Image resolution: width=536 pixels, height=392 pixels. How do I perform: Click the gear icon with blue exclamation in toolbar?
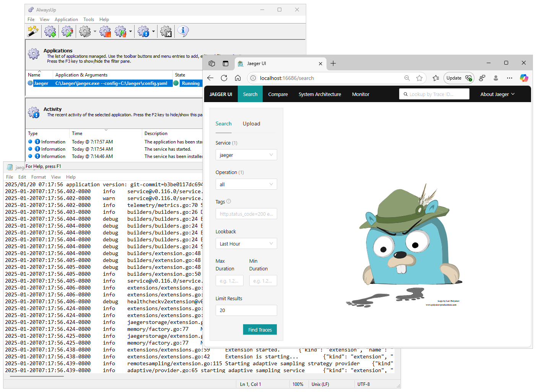click(x=143, y=31)
